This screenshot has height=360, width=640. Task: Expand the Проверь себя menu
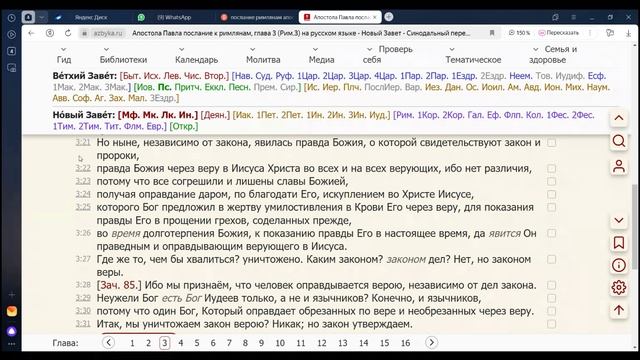[388, 54]
